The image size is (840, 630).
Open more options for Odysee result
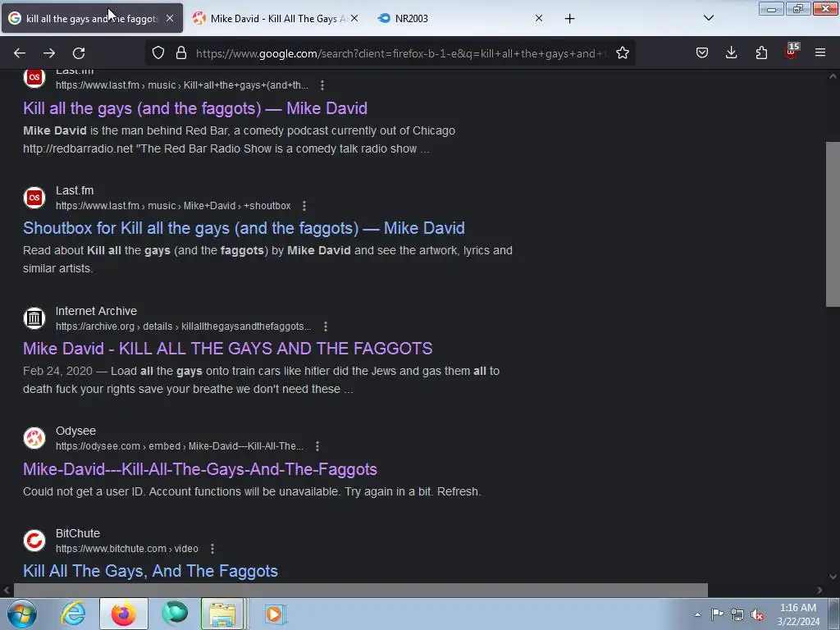click(317, 446)
